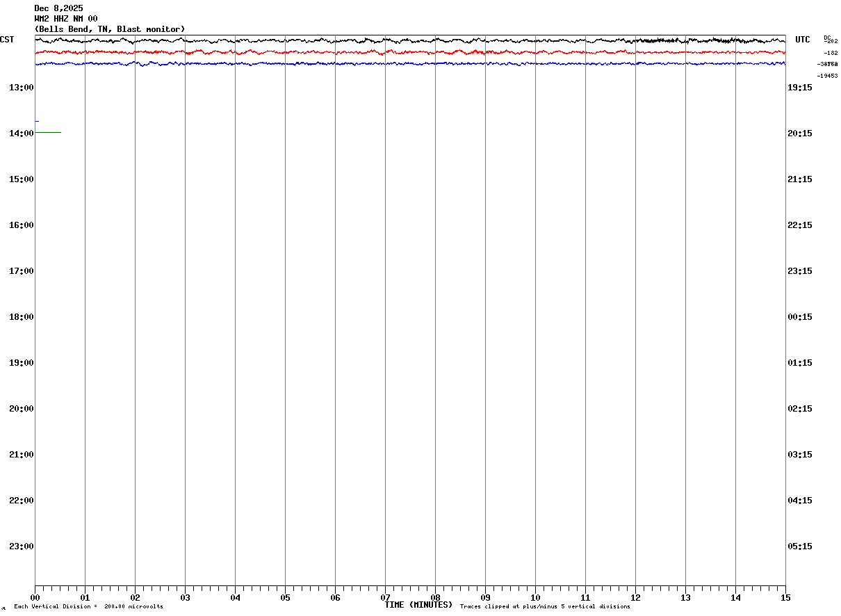
Task: Click the CST time label "18:00"
Action: click(22, 316)
